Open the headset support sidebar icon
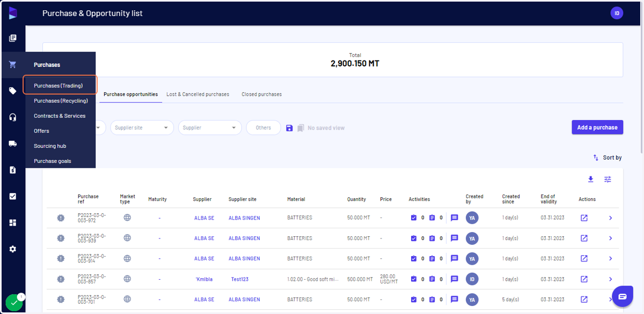The height and width of the screenshot is (314, 644). tap(13, 117)
